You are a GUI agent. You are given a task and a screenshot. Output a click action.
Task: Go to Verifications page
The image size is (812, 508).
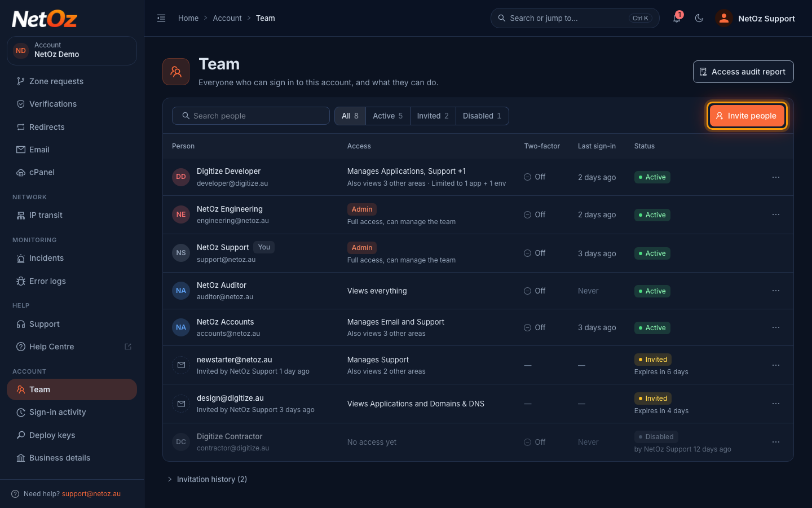[x=72, y=104]
